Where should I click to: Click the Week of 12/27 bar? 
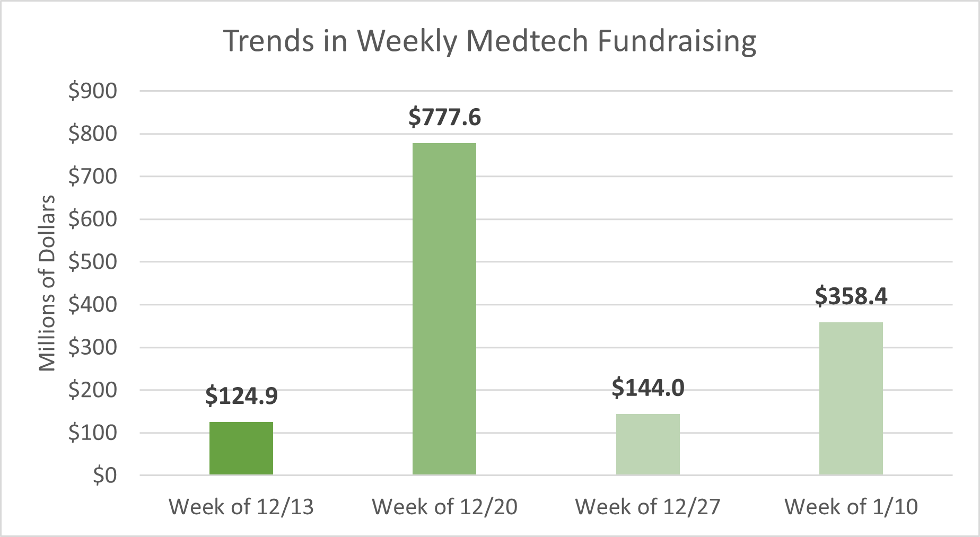(x=647, y=444)
